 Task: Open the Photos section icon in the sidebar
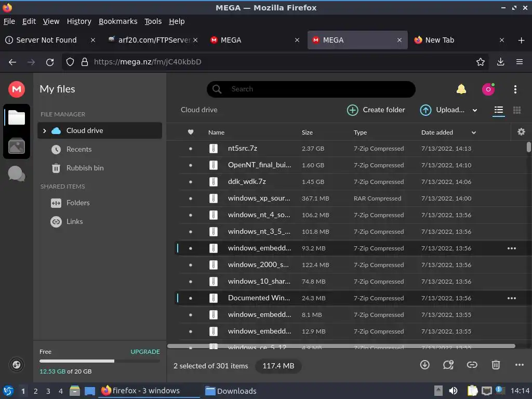16,146
